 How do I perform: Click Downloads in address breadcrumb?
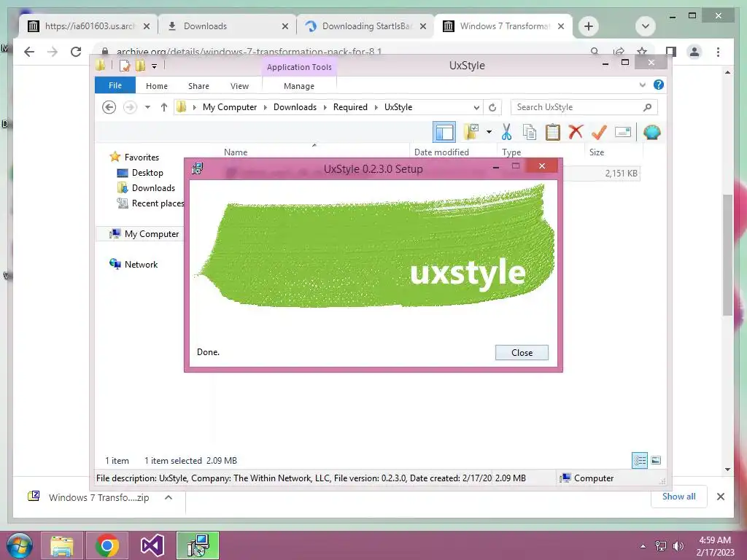coord(295,107)
